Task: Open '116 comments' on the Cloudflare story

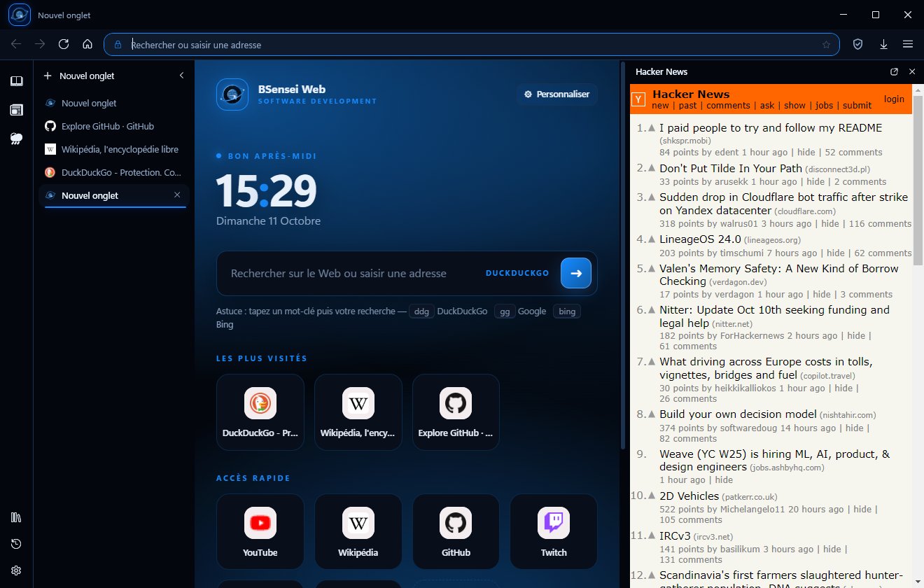Action: pyautogui.click(x=881, y=224)
